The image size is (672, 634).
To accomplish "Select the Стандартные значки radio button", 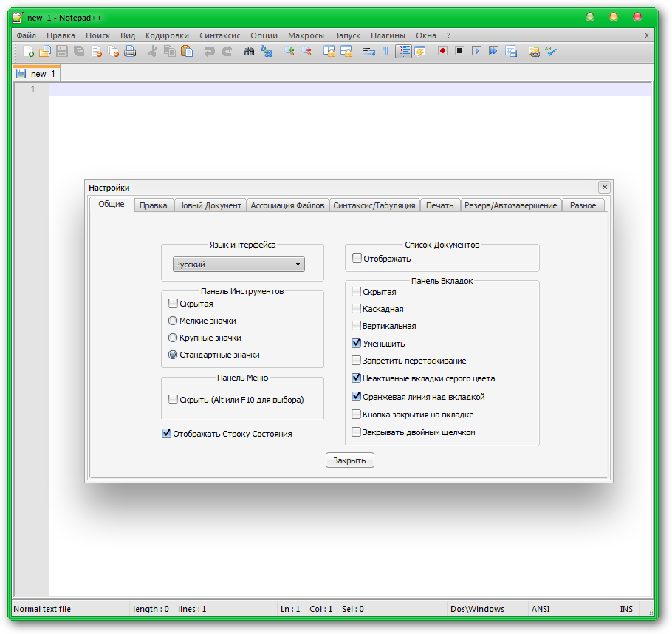I will point(173,355).
